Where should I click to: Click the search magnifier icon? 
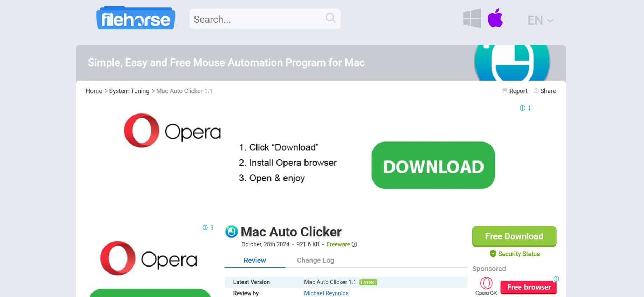point(330,18)
